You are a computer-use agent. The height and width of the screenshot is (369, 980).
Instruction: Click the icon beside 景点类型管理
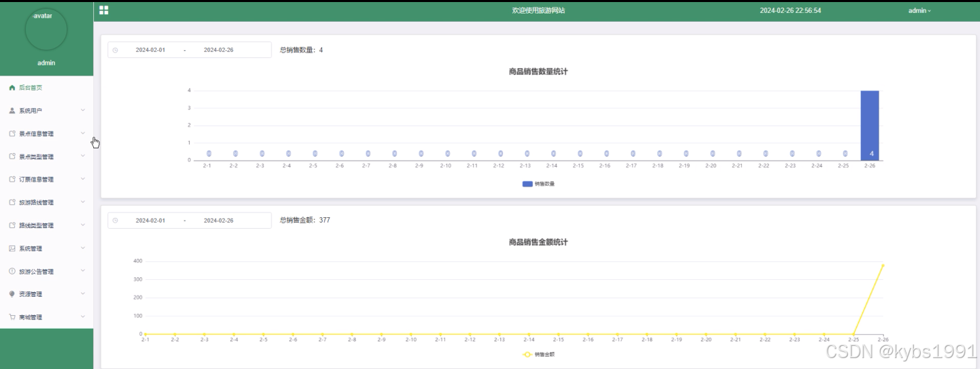[x=12, y=157]
